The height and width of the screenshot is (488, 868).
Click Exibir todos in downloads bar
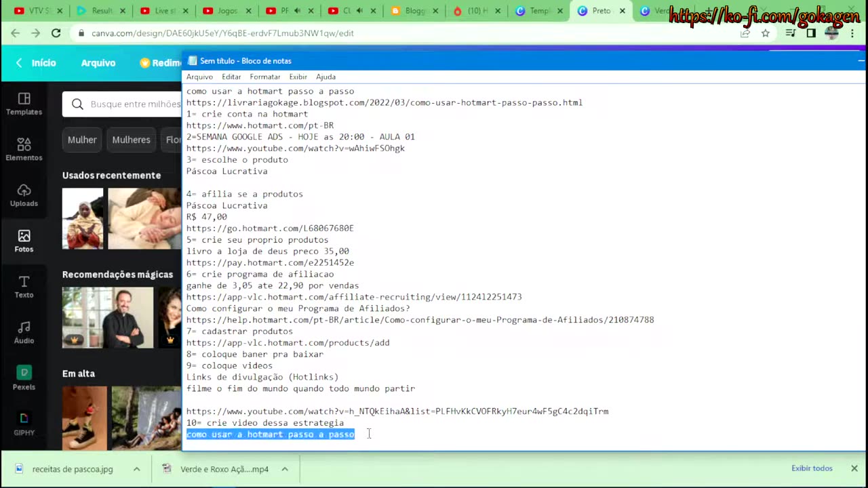(812, 468)
